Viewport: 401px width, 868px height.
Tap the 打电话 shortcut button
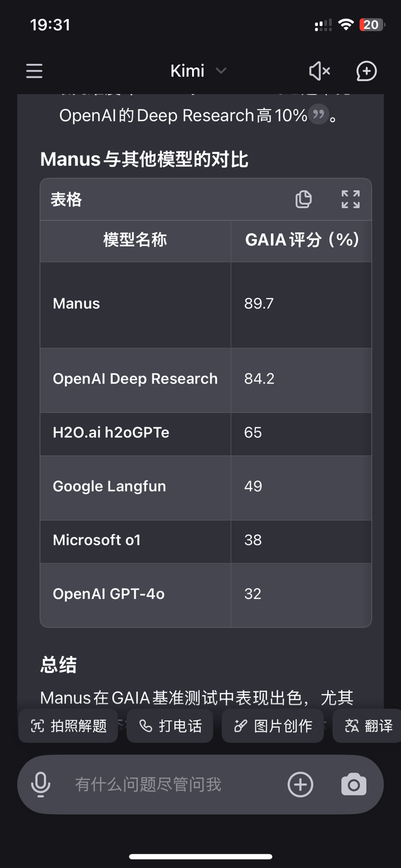(x=170, y=726)
